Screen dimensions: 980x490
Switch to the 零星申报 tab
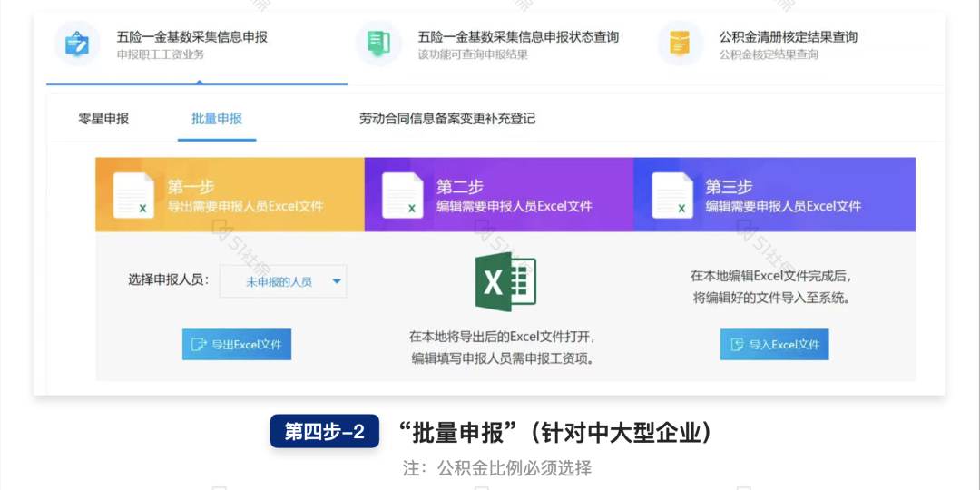tap(103, 119)
